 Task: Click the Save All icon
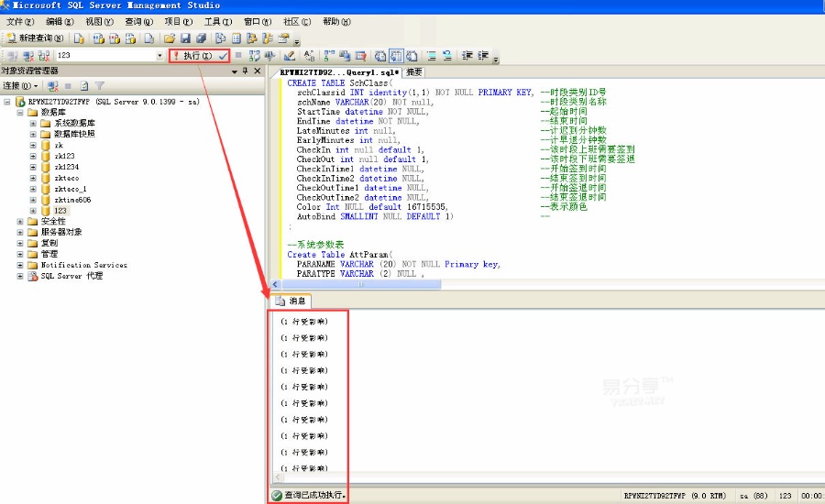[x=201, y=38]
